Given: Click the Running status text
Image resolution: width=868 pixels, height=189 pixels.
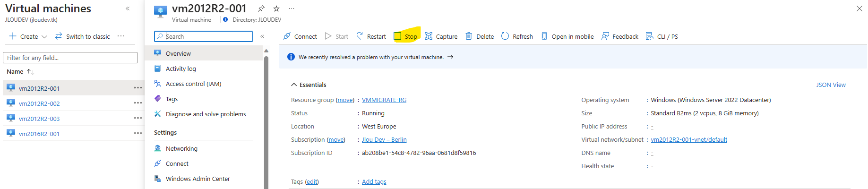Looking at the screenshot, I should [x=373, y=113].
